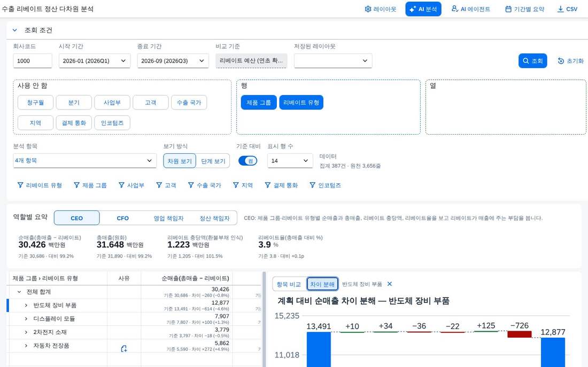Image resolution: width=588 pixels, height=367 pixels.
Task: Open the 종료 기간 dropdown
Action: [x=173, y=61]
